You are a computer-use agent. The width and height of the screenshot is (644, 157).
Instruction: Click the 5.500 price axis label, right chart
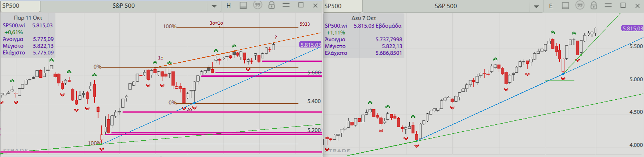coord(636,46)
